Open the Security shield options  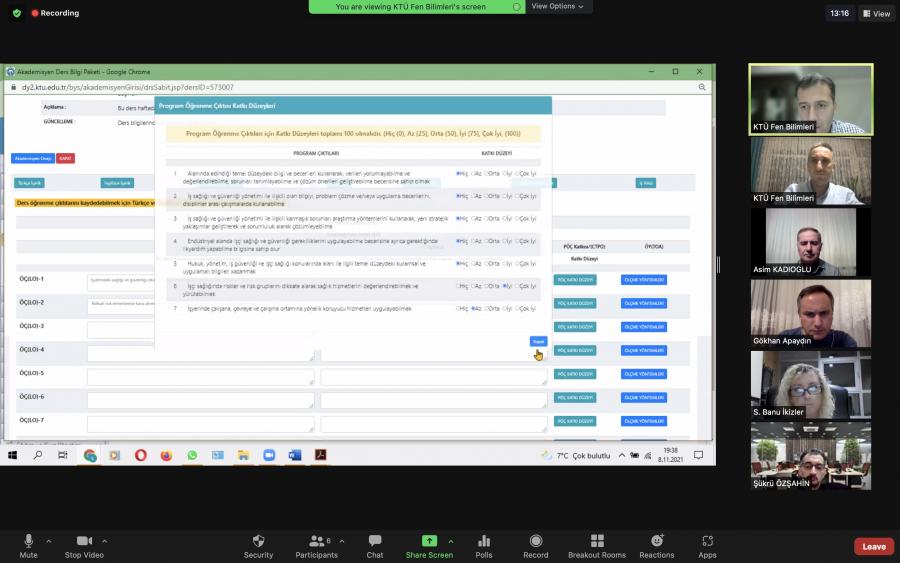click(258, 546)
